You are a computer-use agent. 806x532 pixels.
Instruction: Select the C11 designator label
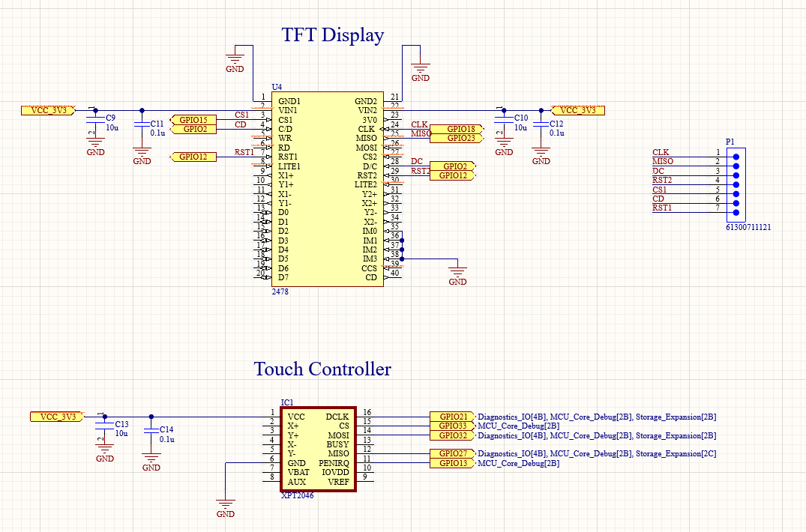[157, 124]
